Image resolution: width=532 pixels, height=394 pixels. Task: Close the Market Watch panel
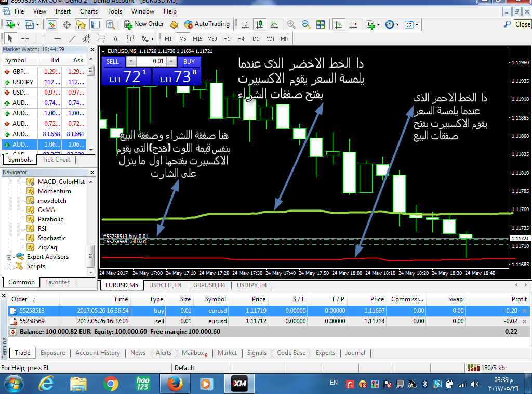point(92,49)
